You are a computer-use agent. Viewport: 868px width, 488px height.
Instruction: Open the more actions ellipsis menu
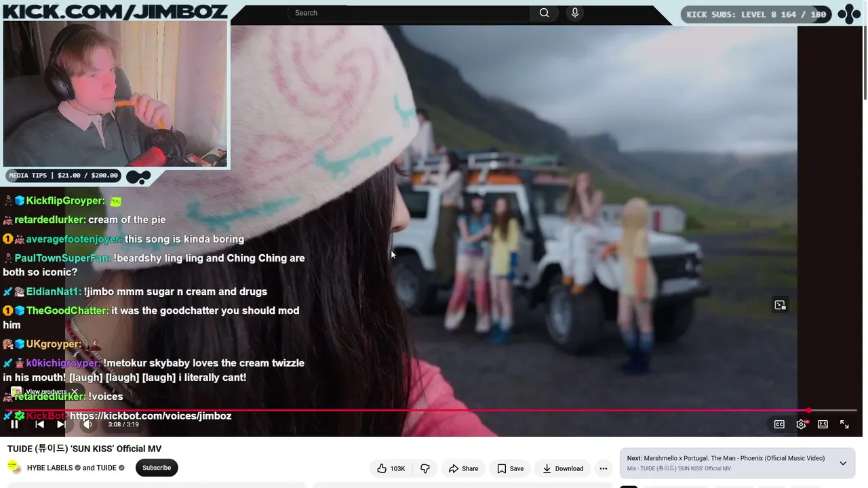click(x=603, y=468)
